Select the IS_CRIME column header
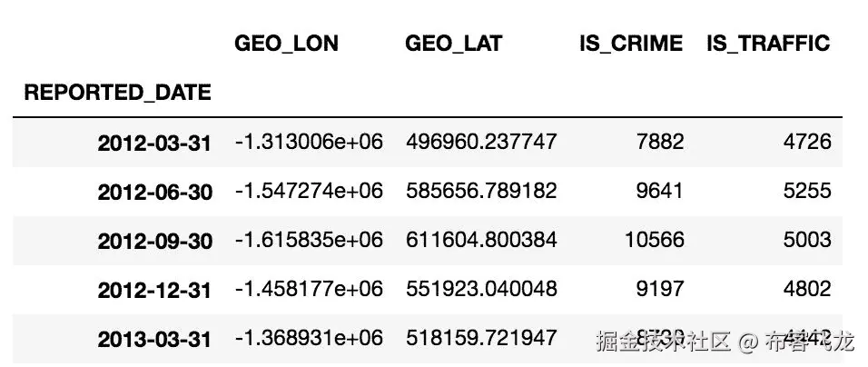 [631, 44]
